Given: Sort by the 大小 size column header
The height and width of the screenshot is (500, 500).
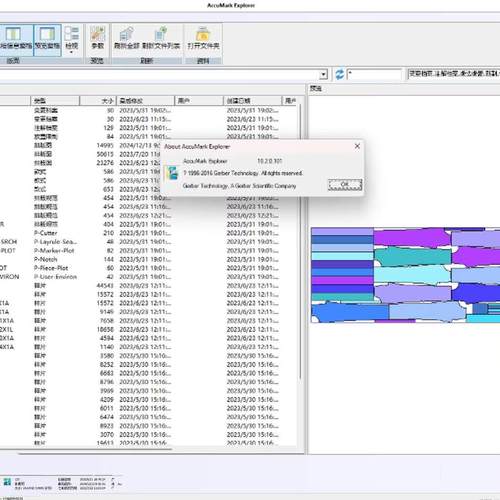Looking at the screenshot, I should (x=98, y=100).
